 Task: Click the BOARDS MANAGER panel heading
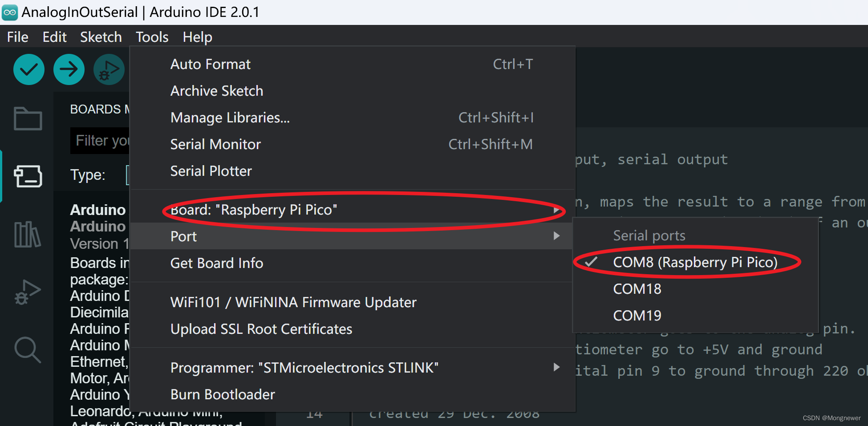[100, 109]
